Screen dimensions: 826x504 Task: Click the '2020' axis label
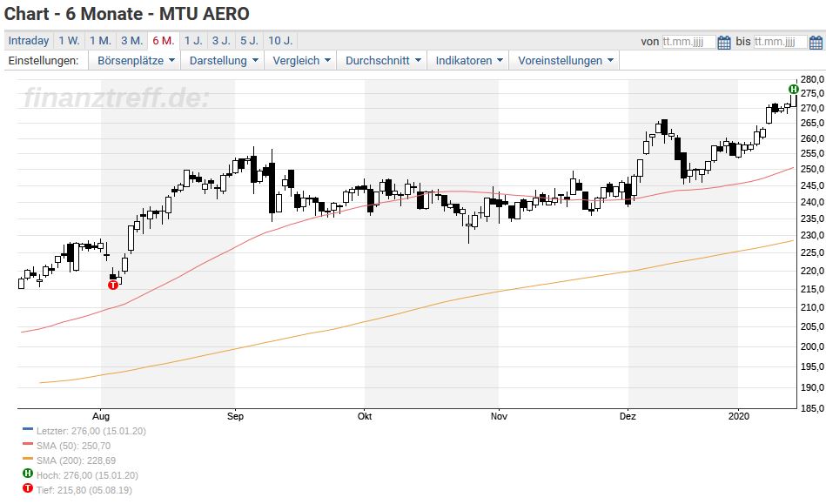(x=739, y=416)
